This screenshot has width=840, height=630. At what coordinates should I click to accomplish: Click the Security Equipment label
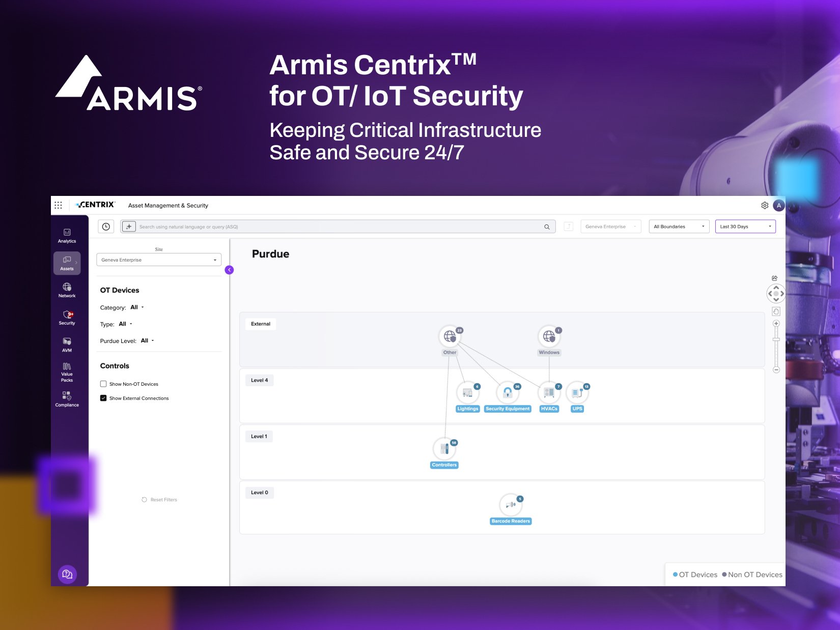pos(508,409)
